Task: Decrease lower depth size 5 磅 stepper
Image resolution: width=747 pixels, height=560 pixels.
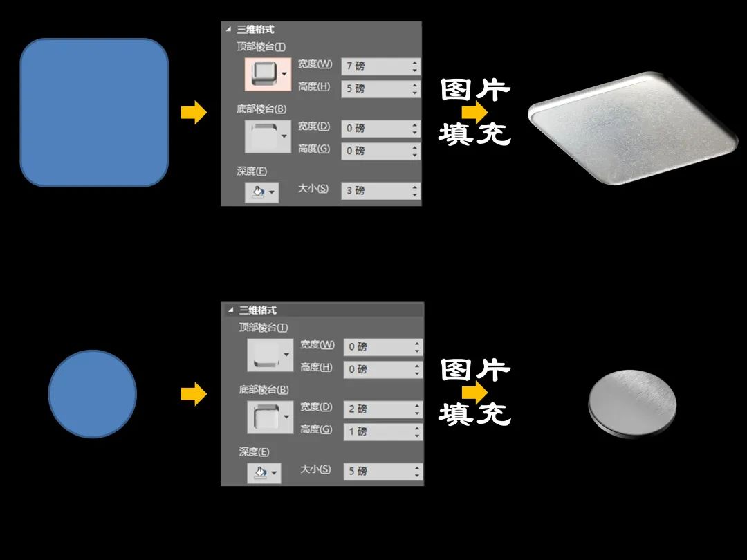Action: pyautogui.click(x=417, y=475)
